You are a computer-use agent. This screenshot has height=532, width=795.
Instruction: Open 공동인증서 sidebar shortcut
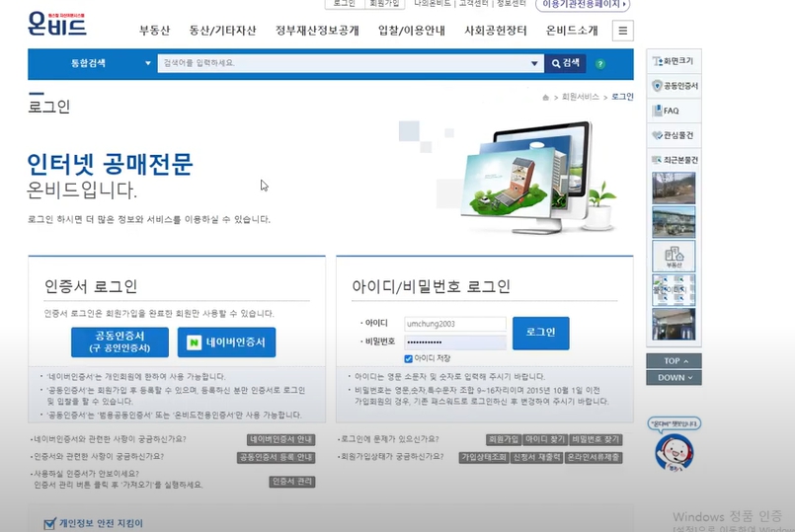[x=674, y=86]
